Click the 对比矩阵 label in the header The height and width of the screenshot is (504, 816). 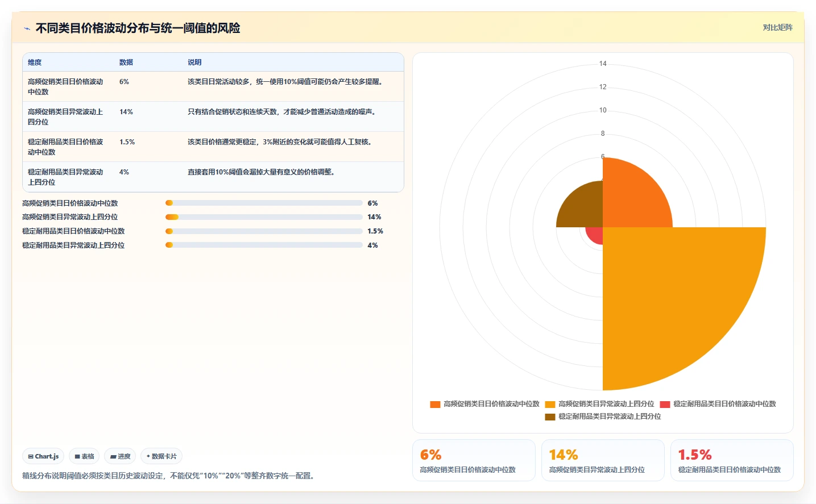pyautogui.click(x=777, y=27)
